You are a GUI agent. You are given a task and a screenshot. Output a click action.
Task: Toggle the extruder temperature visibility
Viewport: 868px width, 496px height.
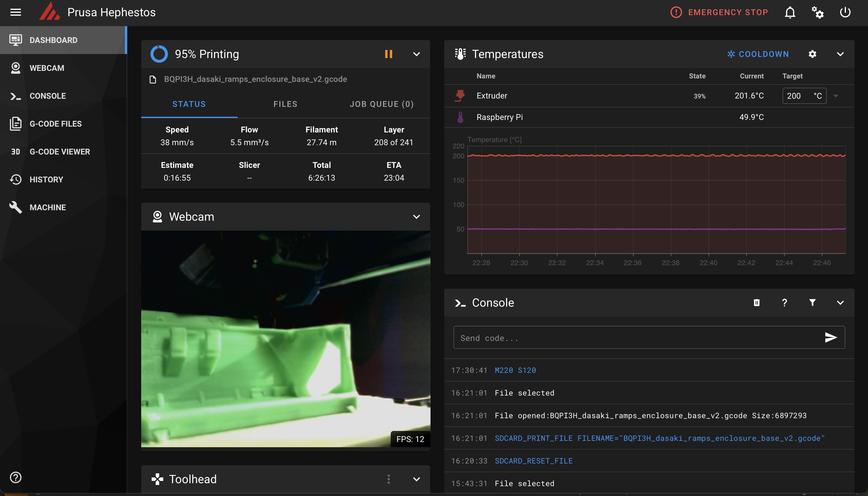click(x=460, y=95)
